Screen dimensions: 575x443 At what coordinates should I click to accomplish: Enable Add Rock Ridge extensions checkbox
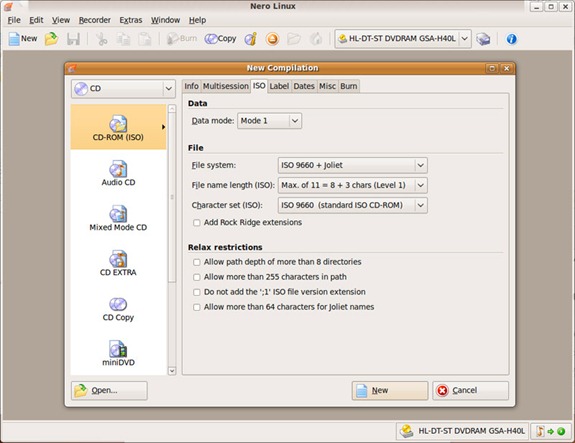(x=197, y=223)
